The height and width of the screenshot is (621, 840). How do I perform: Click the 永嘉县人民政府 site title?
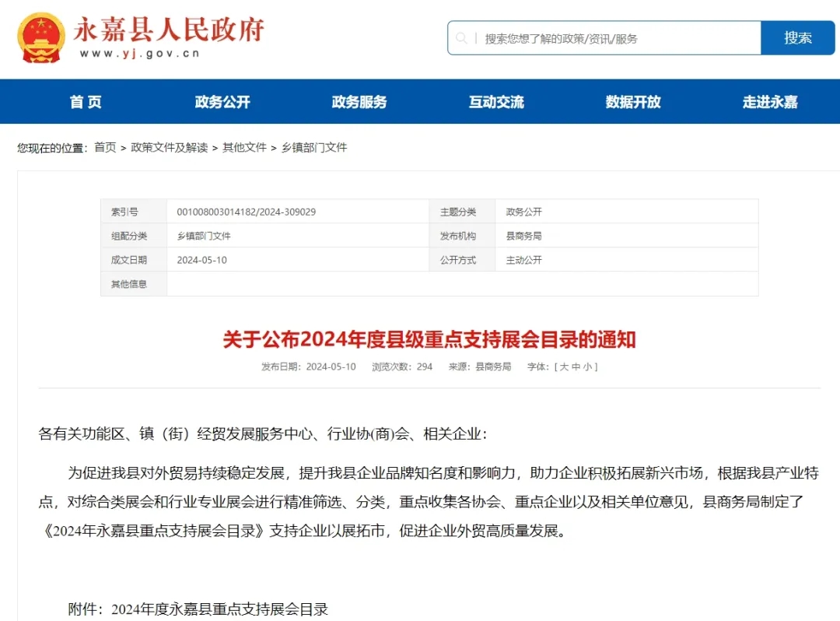169,30
